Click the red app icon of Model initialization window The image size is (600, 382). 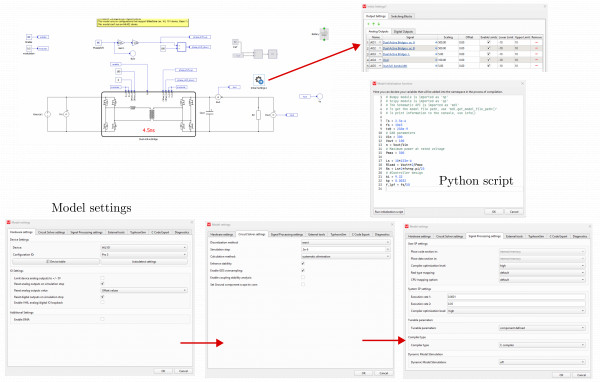pyautogui.click(x=375, y=83)
